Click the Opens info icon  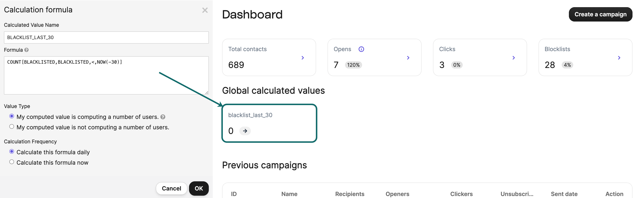pos(361,49)
